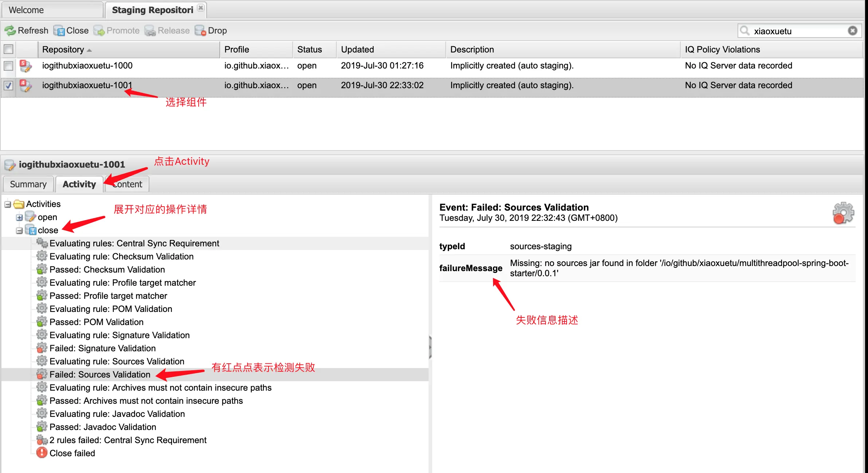
Task: Click the panel splitter collapse handle
Action: (430, 347)
